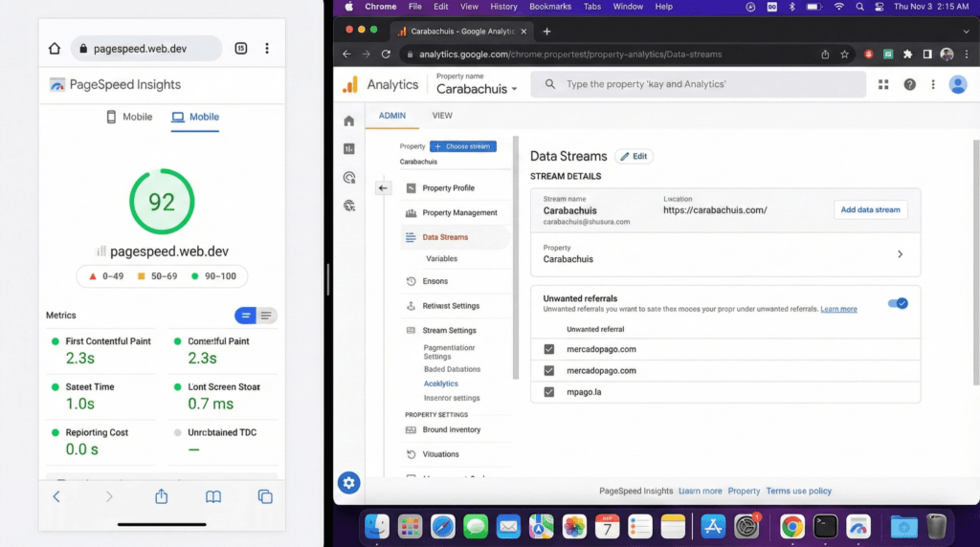Screen dimensions: 980x547
Task: Open Chrome side panel icon
Action: pos(926,55)
